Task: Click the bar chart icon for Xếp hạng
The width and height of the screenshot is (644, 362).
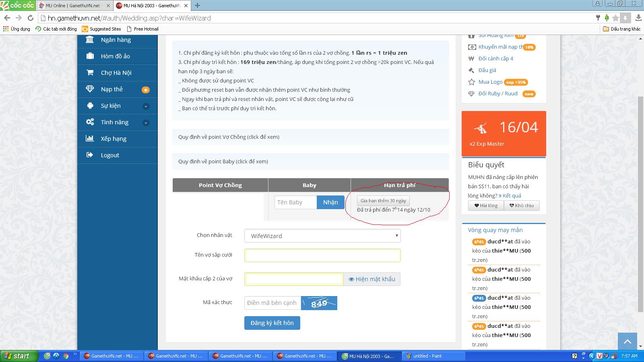Action: 90,138
